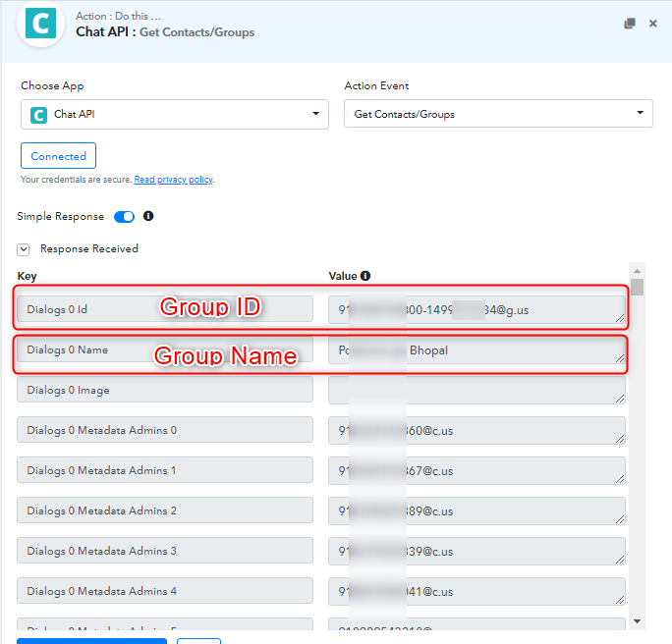Open the Read privacy policy link
672x644 pixels.
(x=174, y=180)
